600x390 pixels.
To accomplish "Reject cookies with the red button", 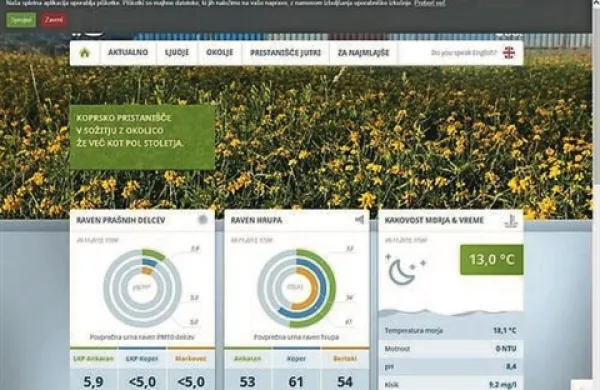I will (x=54, y=20).
